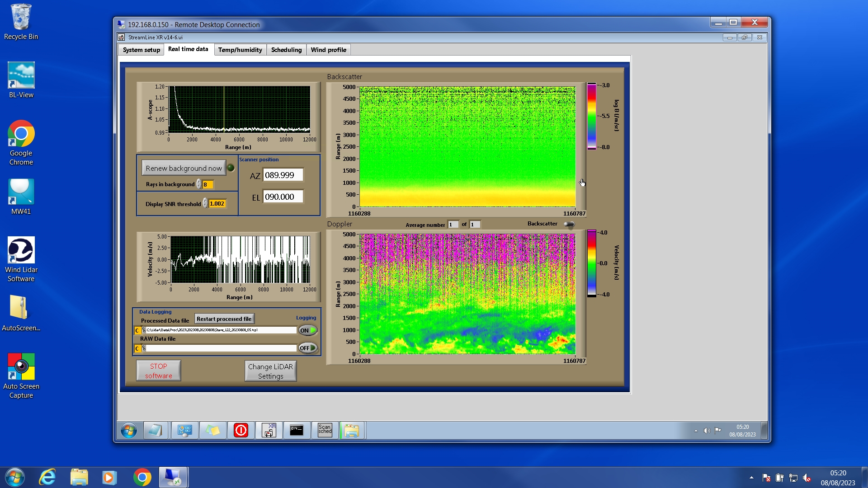Click the Backscatter color scale bar
The image size is (868, 488).
pos(591,116)
